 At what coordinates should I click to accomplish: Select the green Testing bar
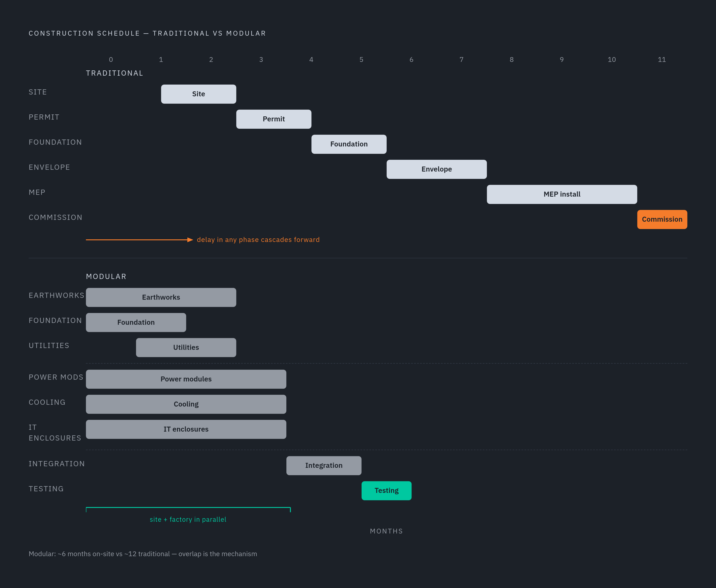coord(386,490)
